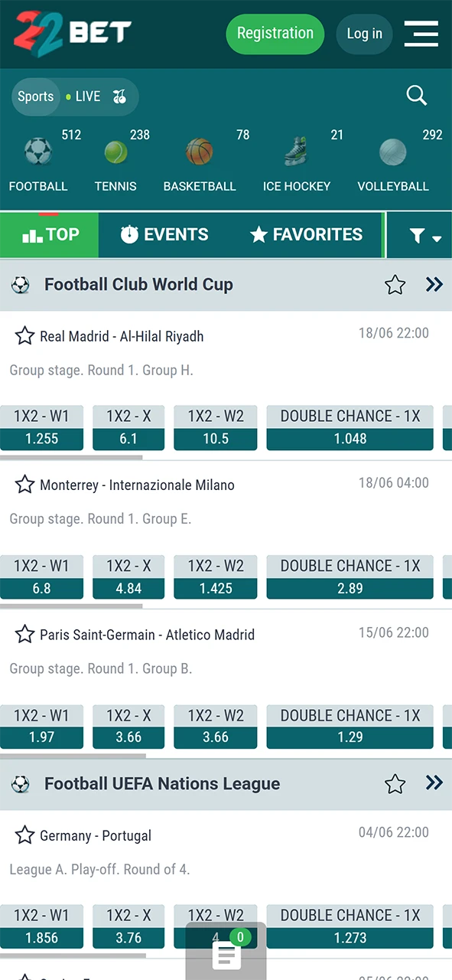Open the FAVORITES tab
452x980 pixels.
point(306,234)
